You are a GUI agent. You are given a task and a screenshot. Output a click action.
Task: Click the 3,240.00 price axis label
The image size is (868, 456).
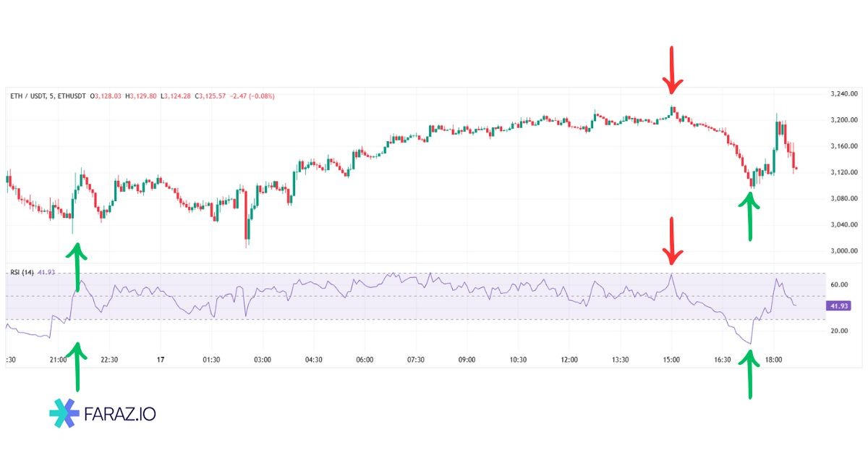point(843,94)
